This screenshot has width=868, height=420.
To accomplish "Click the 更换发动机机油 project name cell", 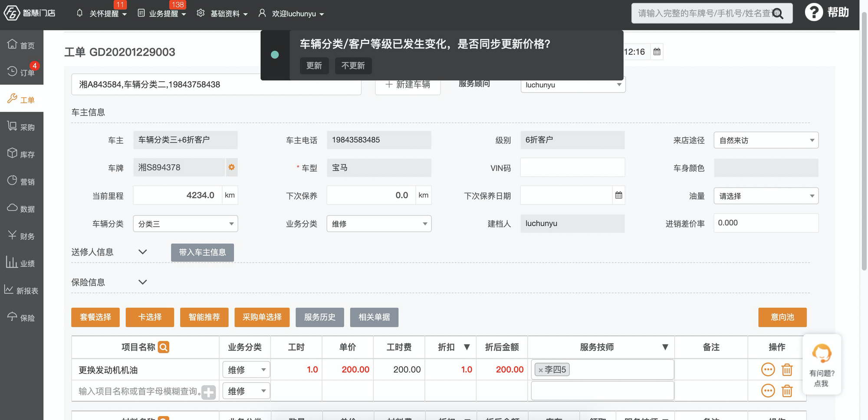I will pos(145,370).
